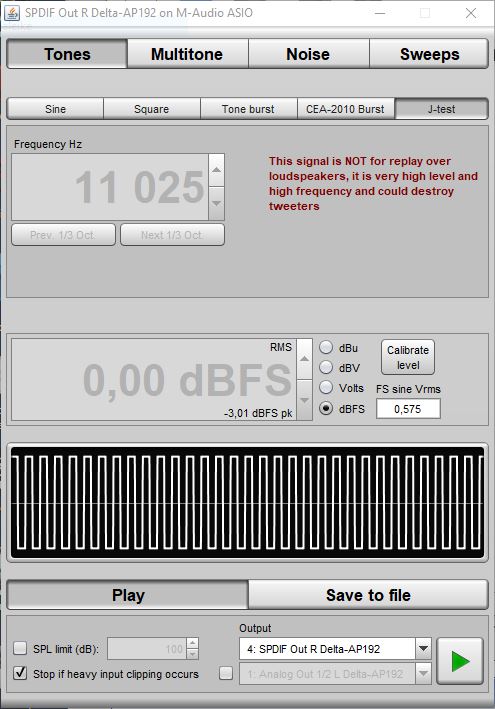Click the SPL limit 100 value field

147,649
